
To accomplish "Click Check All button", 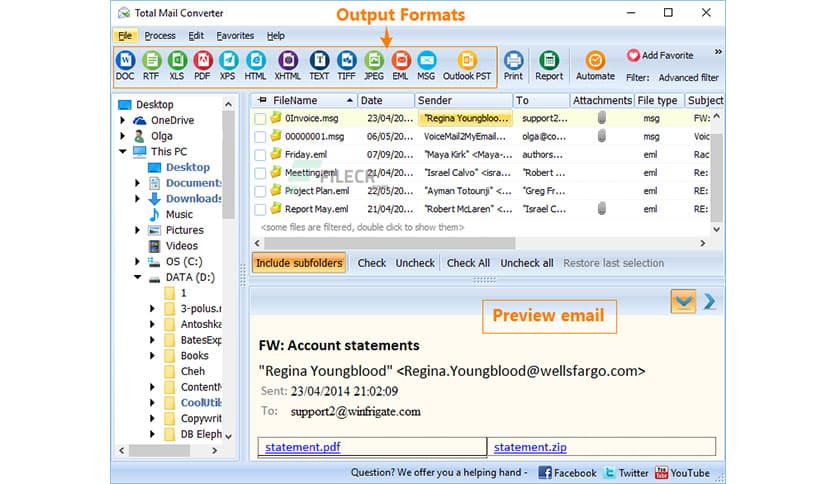I will 468,263.
